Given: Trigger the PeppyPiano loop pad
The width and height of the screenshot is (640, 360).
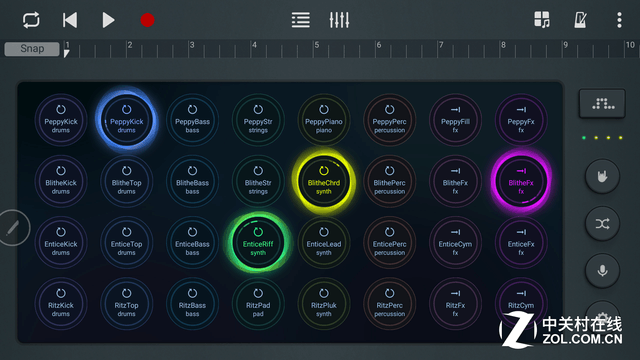Looking at the screenshot, I should coord(324,120).
